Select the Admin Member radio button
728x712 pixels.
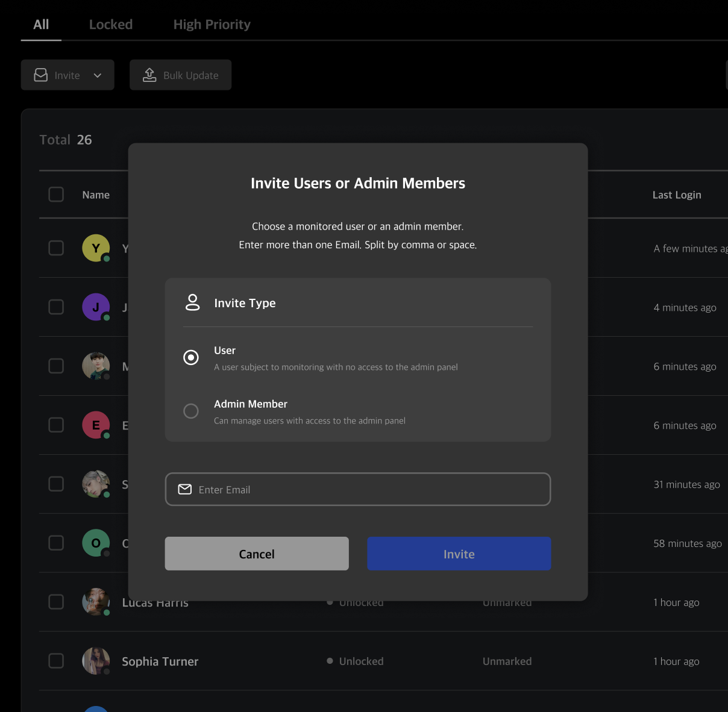191,411
